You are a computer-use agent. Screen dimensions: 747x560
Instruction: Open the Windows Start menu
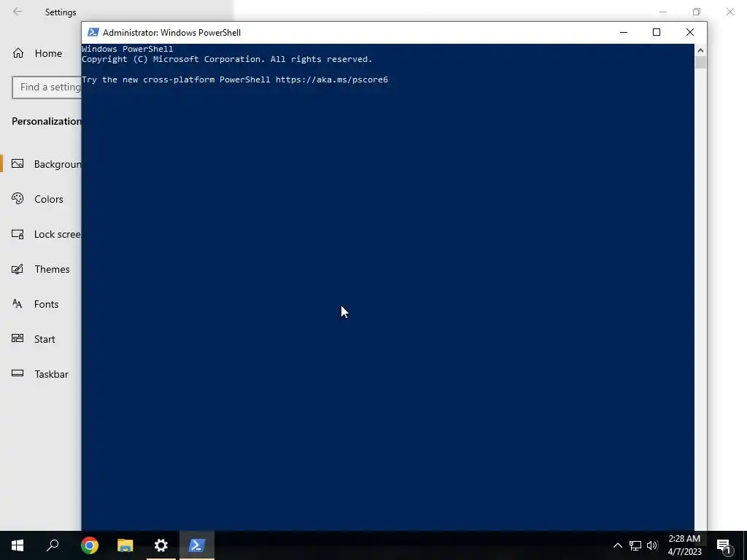18,545
